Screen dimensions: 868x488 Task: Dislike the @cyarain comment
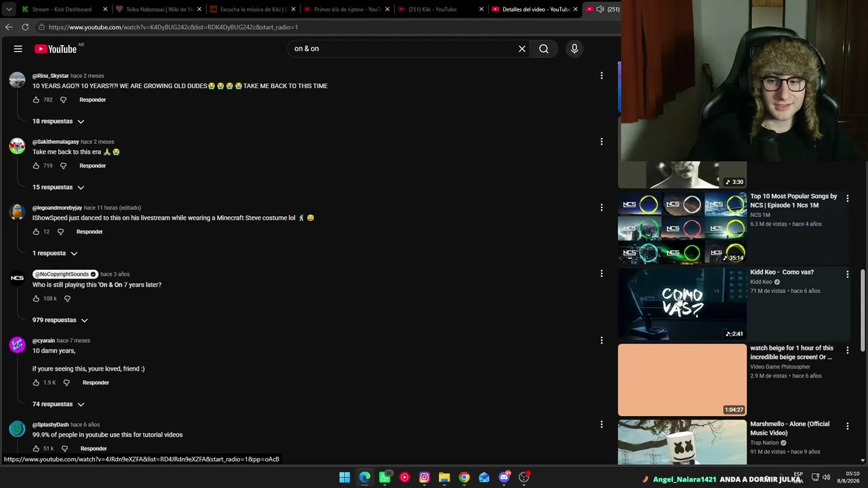tap(66, 382)
